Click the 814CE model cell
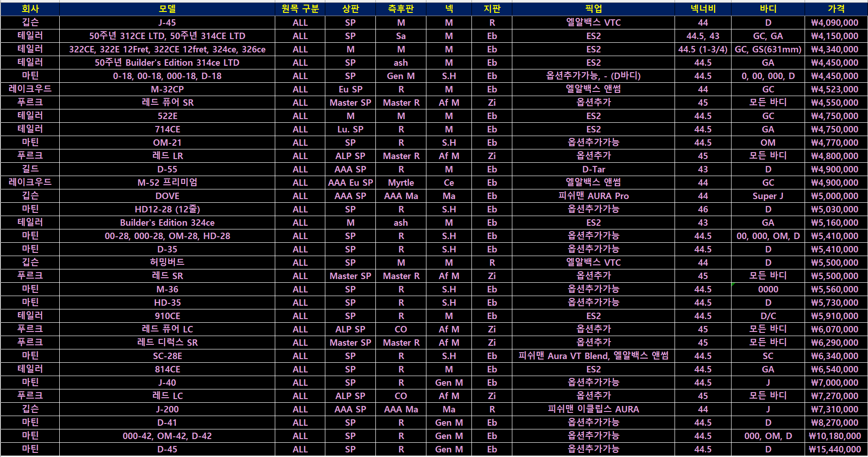This screenshot has width=868, height=457. tap(167, 369)
